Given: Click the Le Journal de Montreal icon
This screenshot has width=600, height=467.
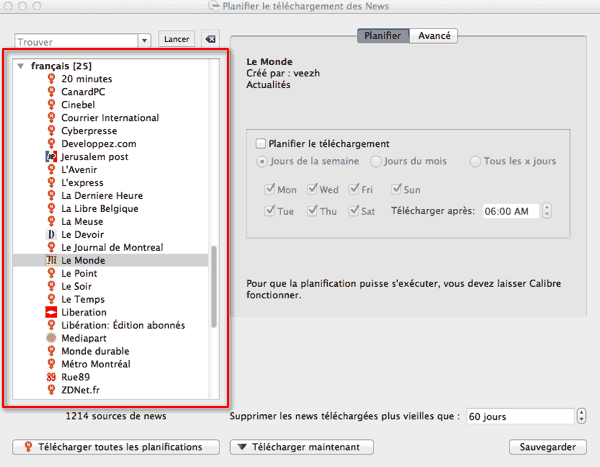Looking at the screenshot, I should (x=51, y=247).
